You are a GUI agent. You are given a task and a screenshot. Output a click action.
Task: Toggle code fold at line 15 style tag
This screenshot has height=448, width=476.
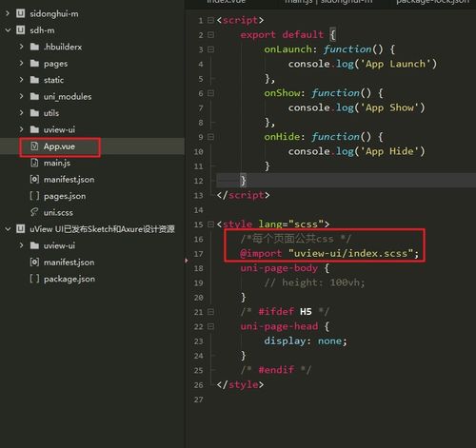210,224
